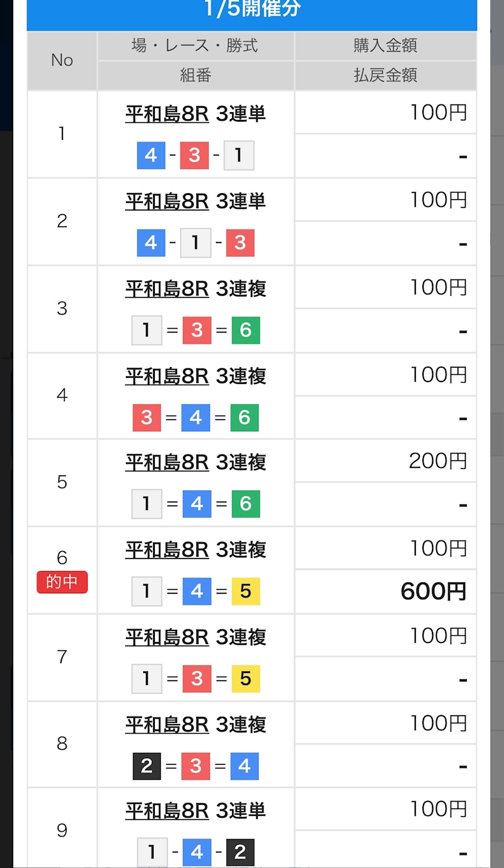Viewport: 504px width, 868px height.
Task: Click the 購入金額 column header
Action: point(385,46)
